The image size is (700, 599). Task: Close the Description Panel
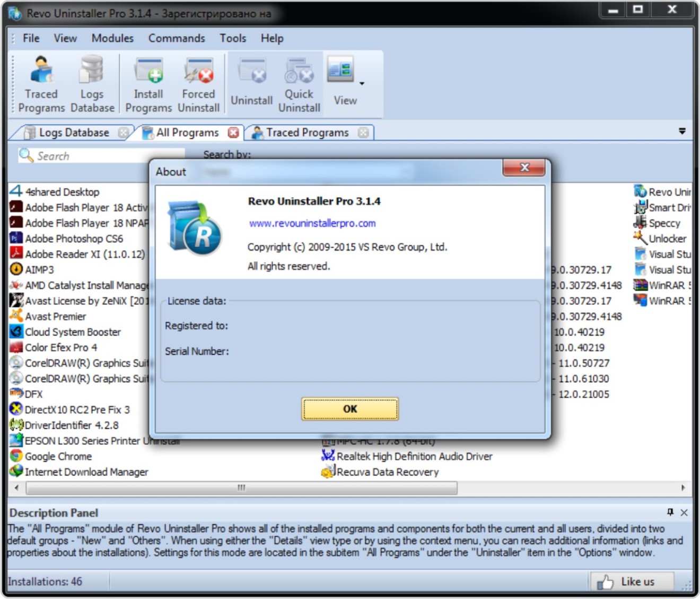[684, 513]
